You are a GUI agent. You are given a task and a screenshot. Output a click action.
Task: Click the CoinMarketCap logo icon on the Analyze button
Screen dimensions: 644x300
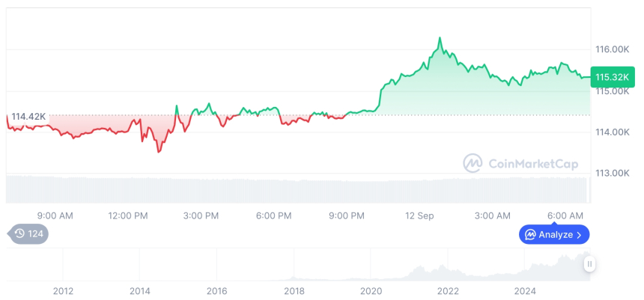pyautogui.click(x=530, y=235)
